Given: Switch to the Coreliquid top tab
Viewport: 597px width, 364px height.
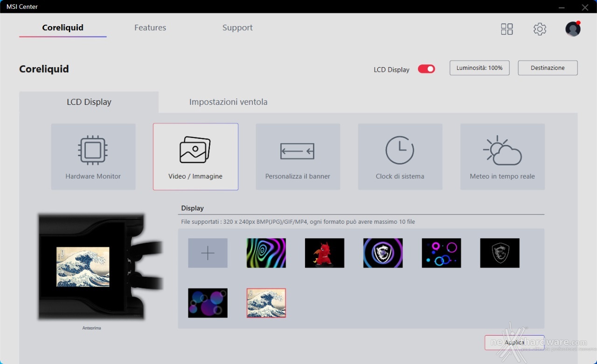Looking at the screenshot, I should coord(63,27).
